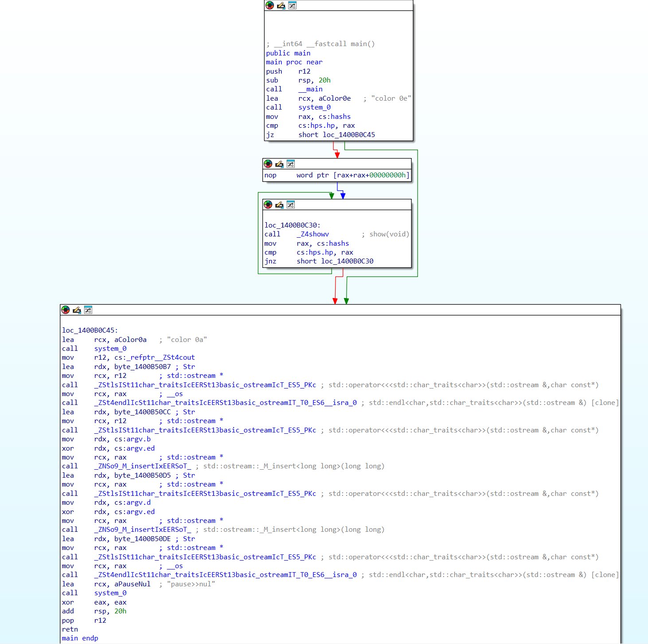Image resolution: width=648 pixels, height=644 pixels.
Task: Click pencil icon on loc_1400B0C30 node
Action: click(279, 204)
